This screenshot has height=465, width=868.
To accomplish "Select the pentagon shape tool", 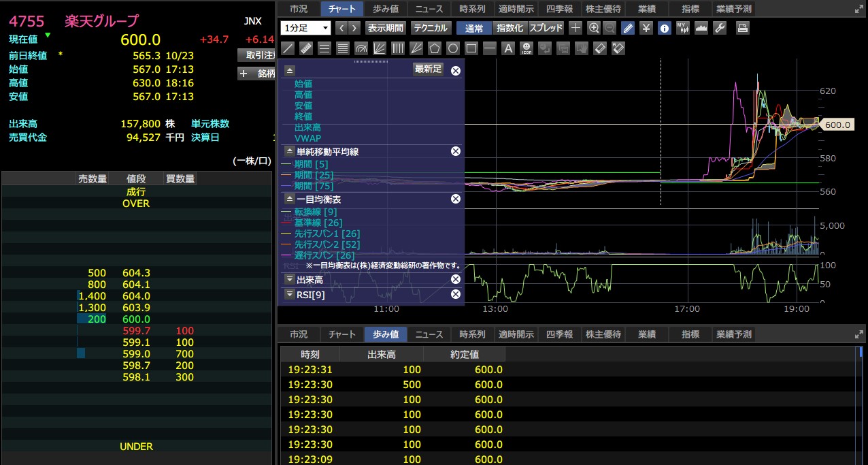I will (435, 48).
